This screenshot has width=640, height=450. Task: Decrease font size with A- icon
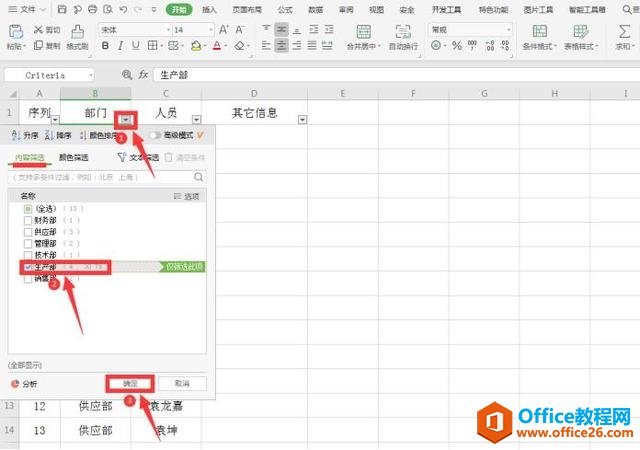tap(240, 29)
